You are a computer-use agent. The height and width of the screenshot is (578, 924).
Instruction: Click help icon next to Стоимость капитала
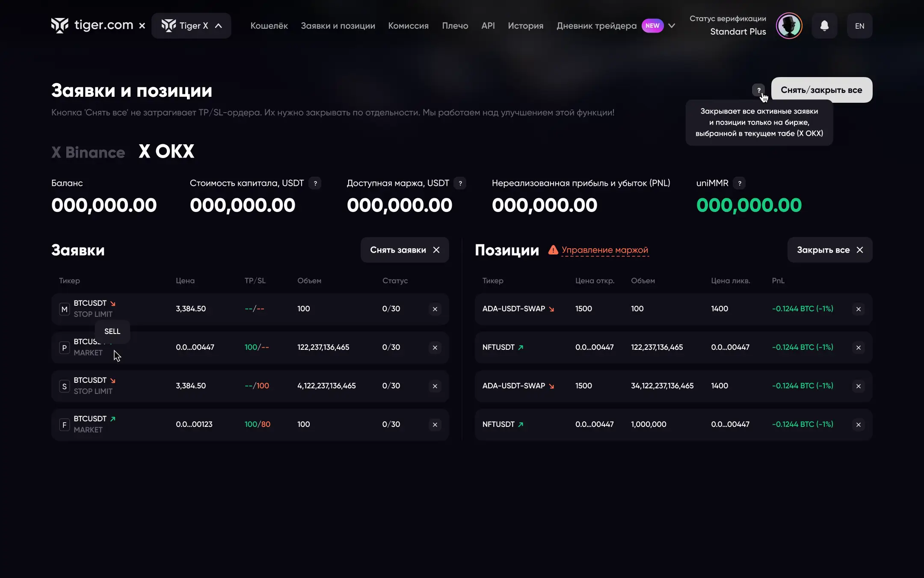point(315,183)
